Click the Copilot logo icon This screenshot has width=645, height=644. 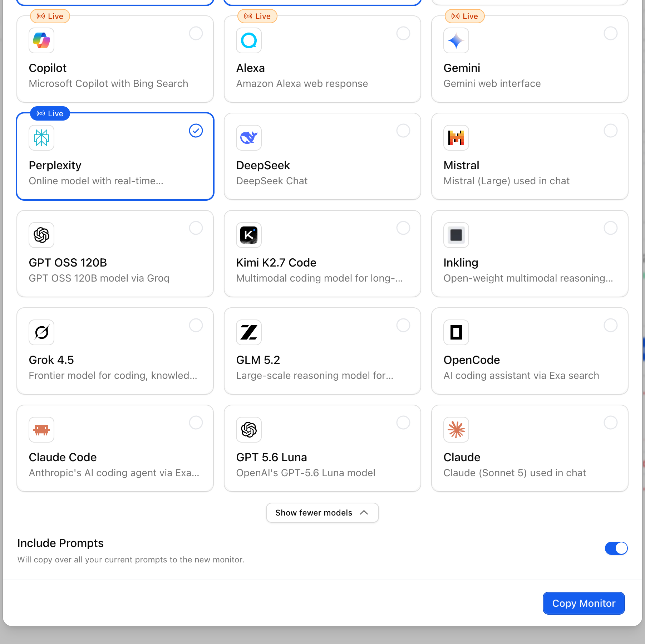coord(41,40)
